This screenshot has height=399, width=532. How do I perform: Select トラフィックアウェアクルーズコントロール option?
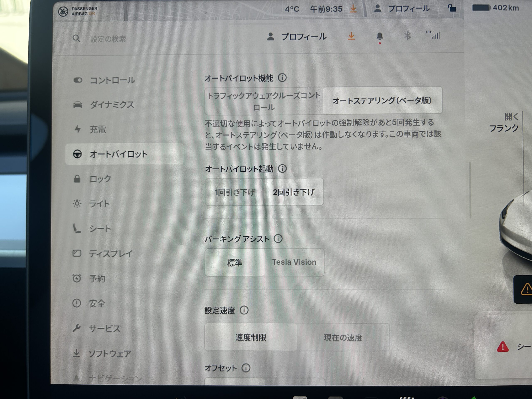[264, 101]
